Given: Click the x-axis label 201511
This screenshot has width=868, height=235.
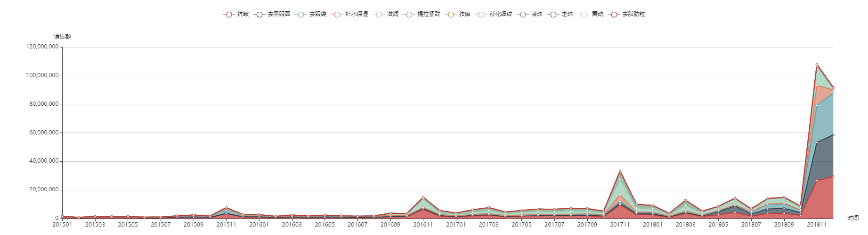Looking at the screenshot, I should [x=226, y=225].
